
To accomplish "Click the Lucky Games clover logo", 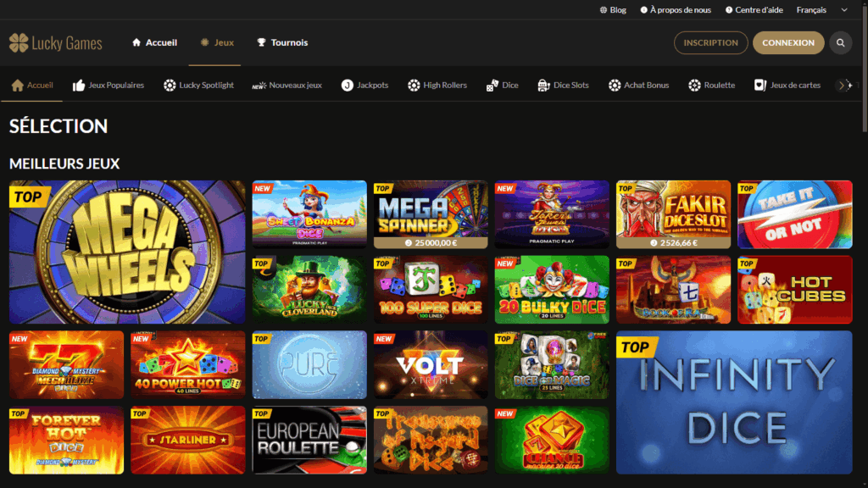I will [19, 43].
